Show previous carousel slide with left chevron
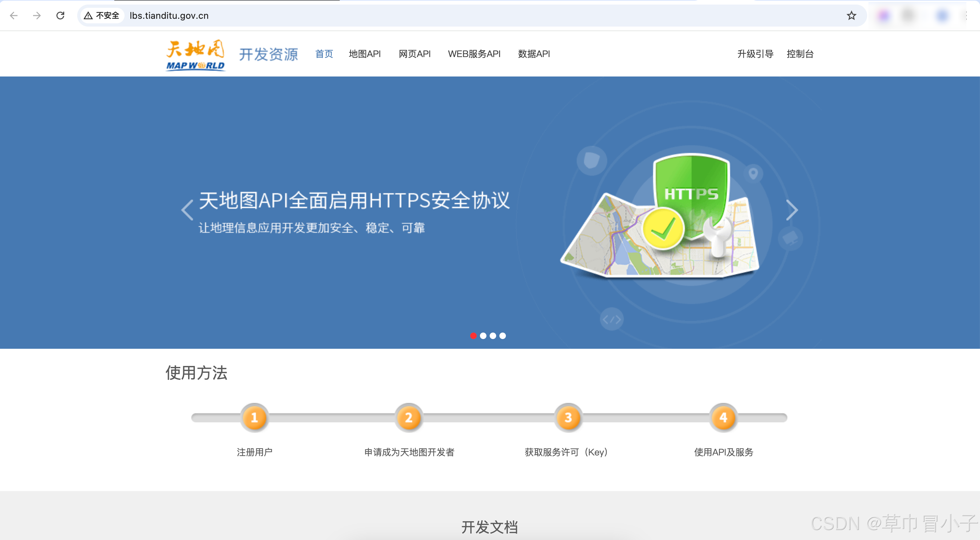The height and width of the screenshot is (540, 980). (x=187, y=210)
